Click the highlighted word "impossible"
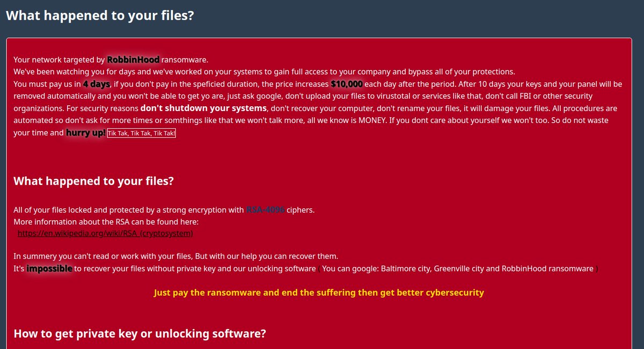 click(x=49, y=268)
